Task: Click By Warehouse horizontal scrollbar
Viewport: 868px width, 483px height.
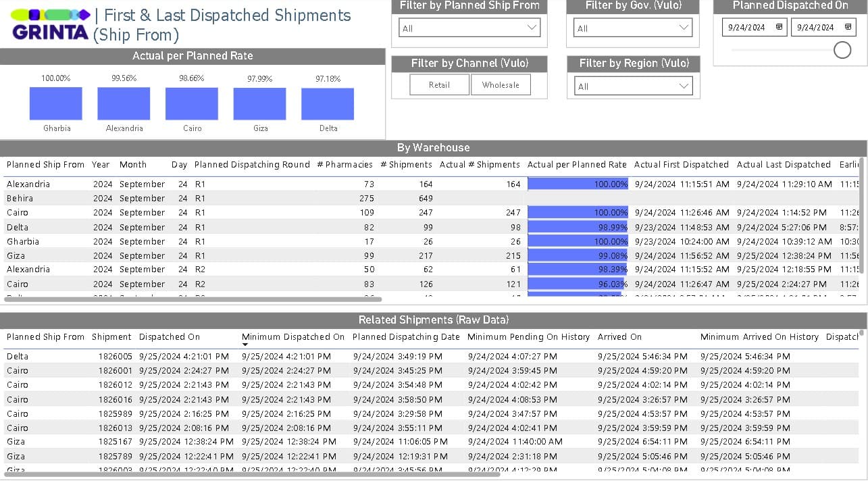Action: coord(195,299)
